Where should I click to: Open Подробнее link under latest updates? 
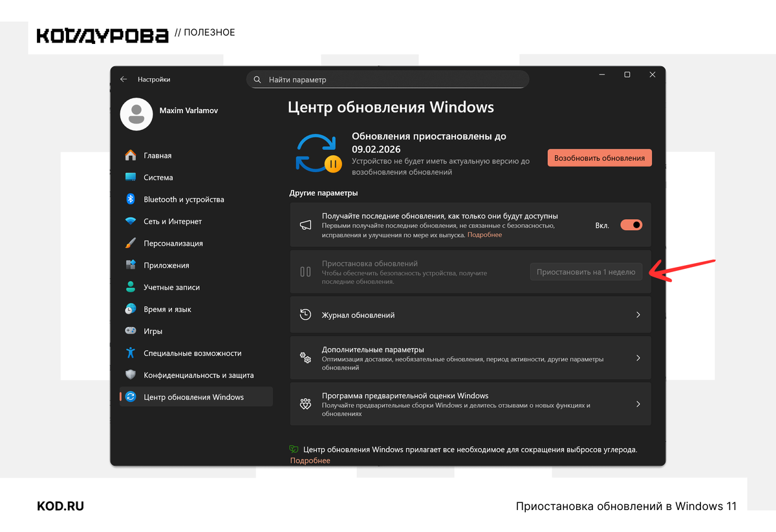coord(485,235)
